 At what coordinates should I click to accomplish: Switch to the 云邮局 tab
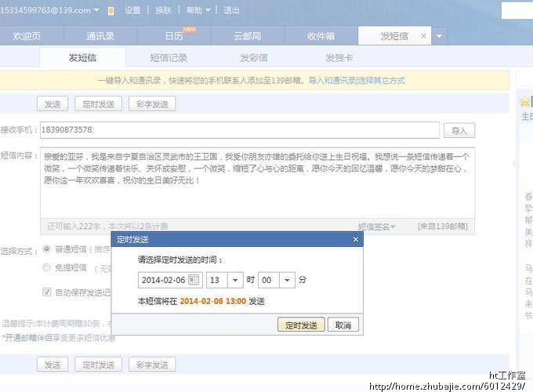[248, 36]
